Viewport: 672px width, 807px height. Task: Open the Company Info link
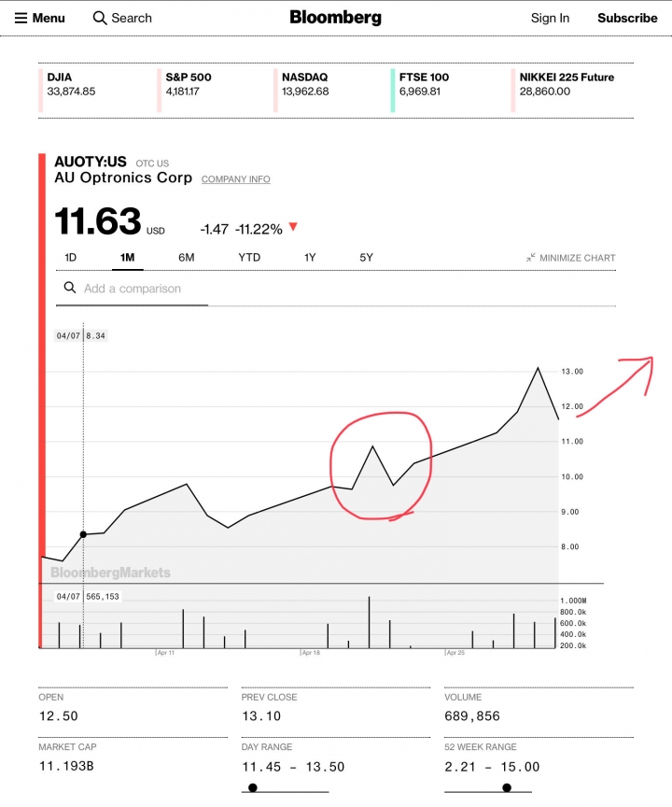235,179
